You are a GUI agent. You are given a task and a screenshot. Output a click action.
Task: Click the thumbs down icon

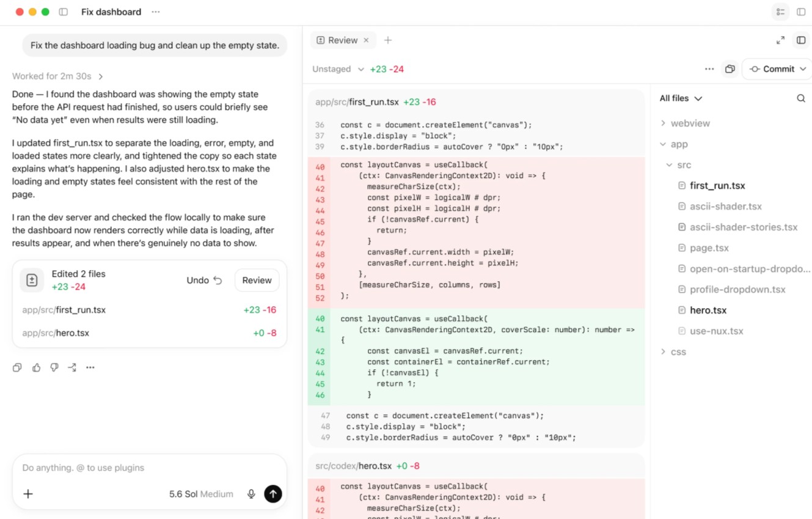pyautogui.click(x=54, y=367)
